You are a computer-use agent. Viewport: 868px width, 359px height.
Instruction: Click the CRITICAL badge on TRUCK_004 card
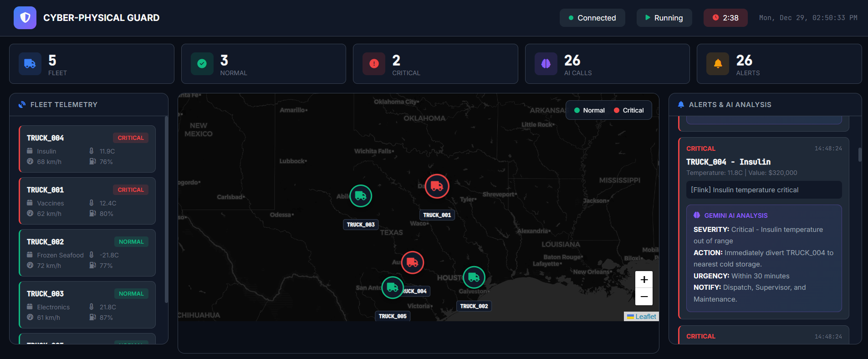click(131, 138)
